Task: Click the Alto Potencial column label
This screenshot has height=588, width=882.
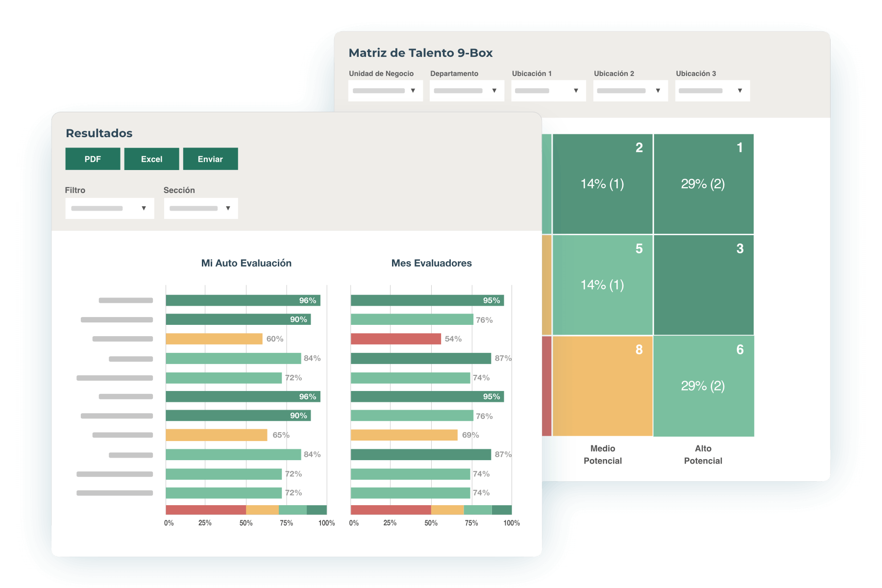Action: [x=703, y=454]
